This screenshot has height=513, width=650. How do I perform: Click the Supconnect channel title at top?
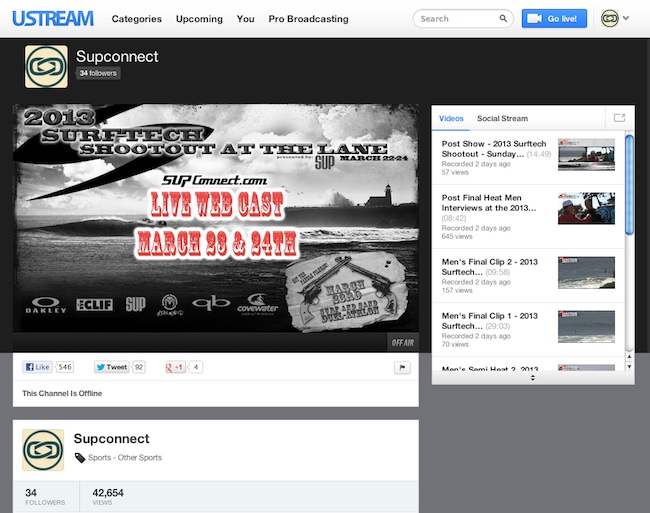tap(117, 56)
